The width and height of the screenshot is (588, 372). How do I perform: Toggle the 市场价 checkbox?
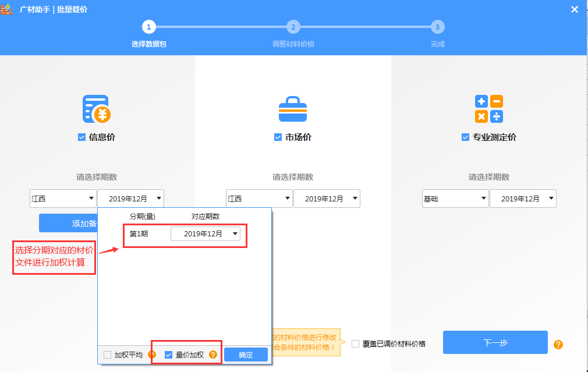tap(278, 137)
